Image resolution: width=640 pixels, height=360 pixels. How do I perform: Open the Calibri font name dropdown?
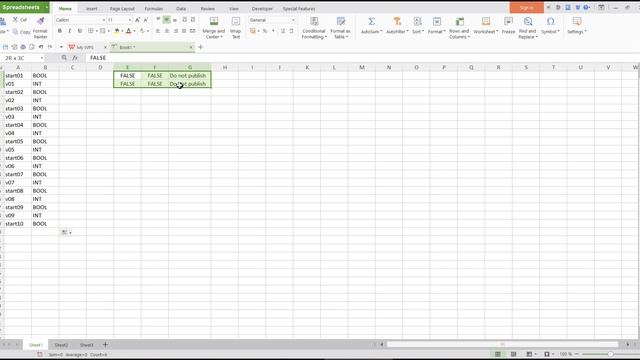pyautogui.click(x=104, y=20)
